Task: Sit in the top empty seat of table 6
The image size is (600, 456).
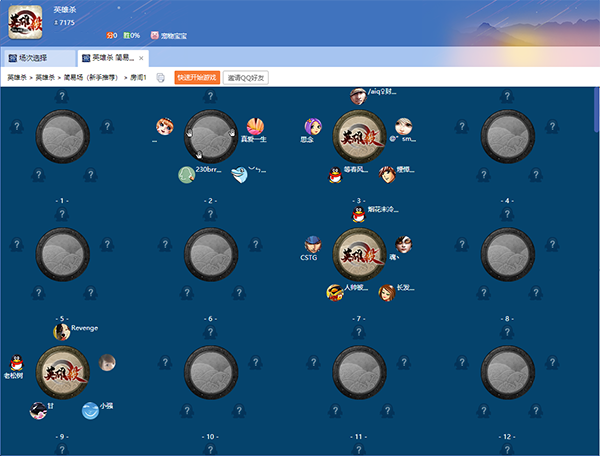Action: (210, 214)
